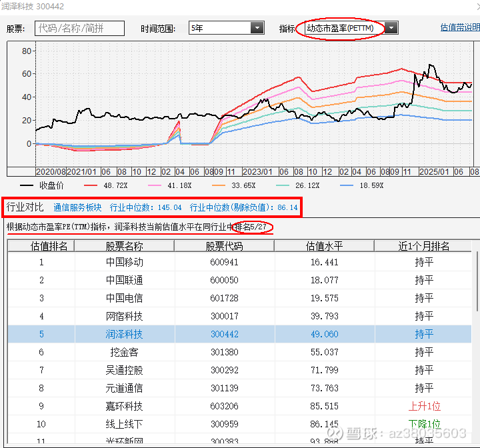Click the 下降1位 ranking change cell
The height and width of the screenshot is (448, 480).
(424, 424)
